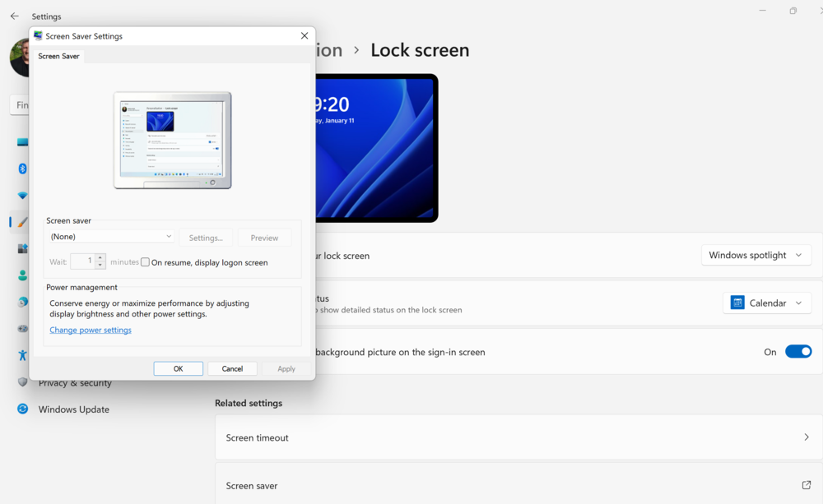This screenshot has width=823, height=504.
Task: Click the Privacy & security shield icon
Action: coord(23,382)
